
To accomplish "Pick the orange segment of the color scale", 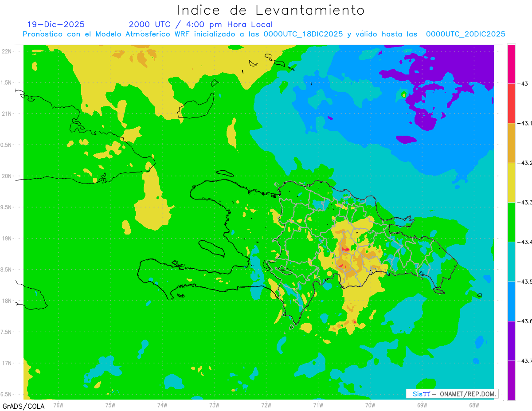I will [511, 143].
